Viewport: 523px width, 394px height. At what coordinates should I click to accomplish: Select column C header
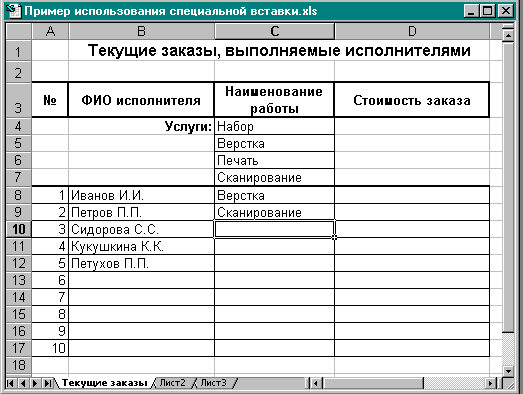275,31
